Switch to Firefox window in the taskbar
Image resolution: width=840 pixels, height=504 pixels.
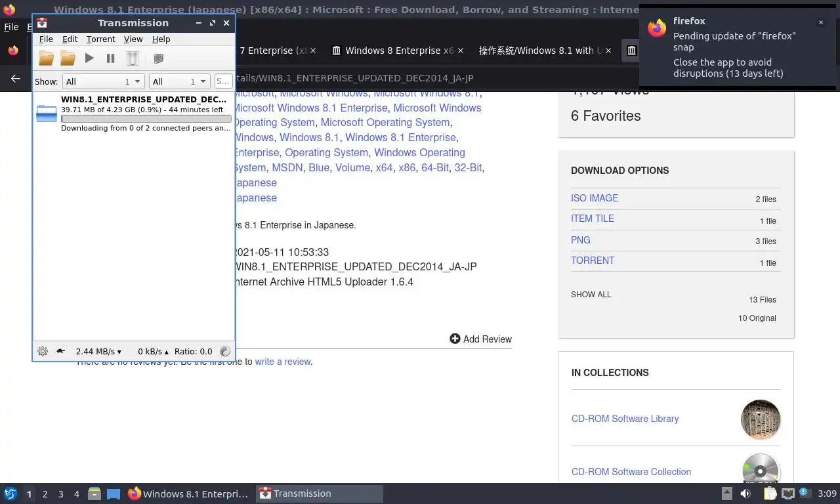[x=189, y=493]
